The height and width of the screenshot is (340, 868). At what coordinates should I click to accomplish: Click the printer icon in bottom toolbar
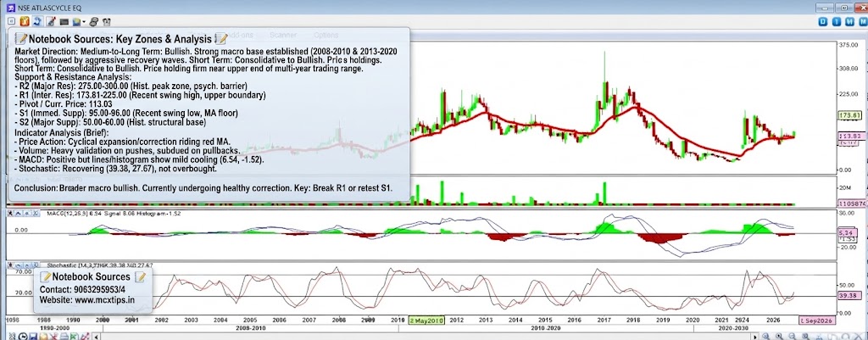coord(64,337)
